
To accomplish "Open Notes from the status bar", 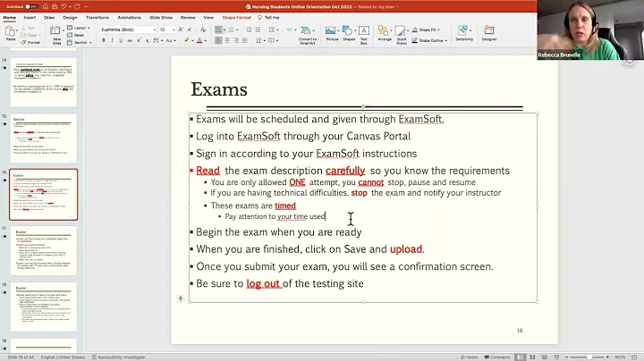I will point(469,357).
